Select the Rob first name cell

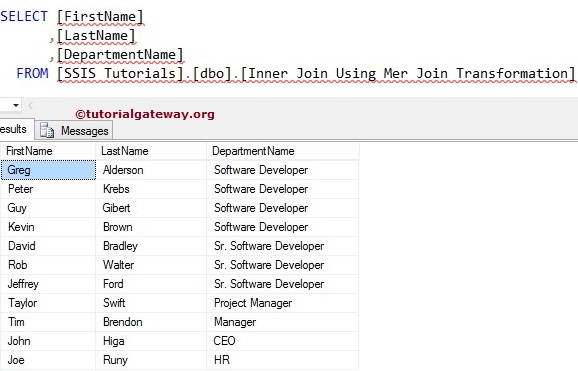[x=48, y=265]
